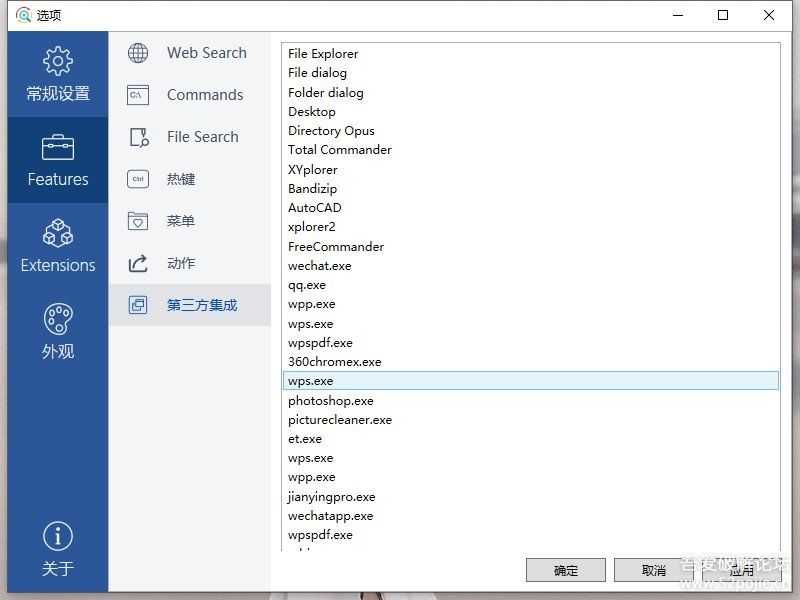Select the 第三方集成 section

(x=201, y=305)
